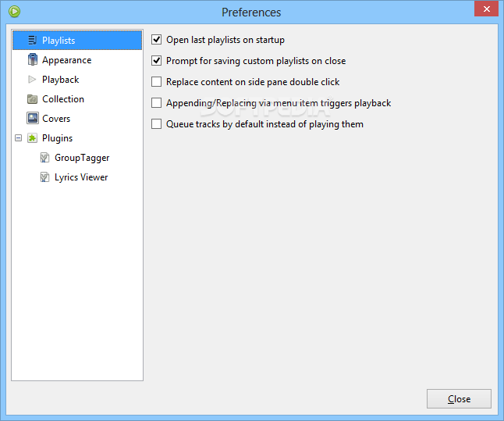Enable Replace content on side pane double click
Image resolution: width=504 pixels, height=421 pixels.
157,82
